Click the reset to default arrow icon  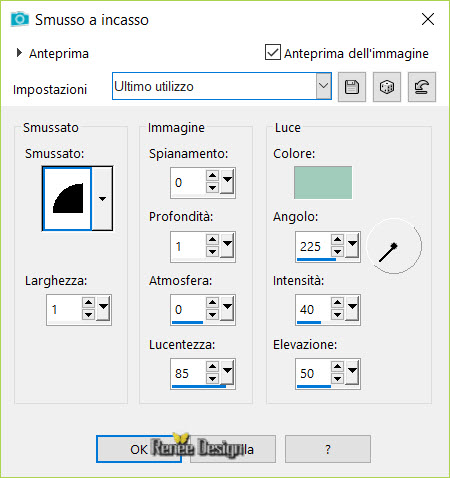(422, 87)
